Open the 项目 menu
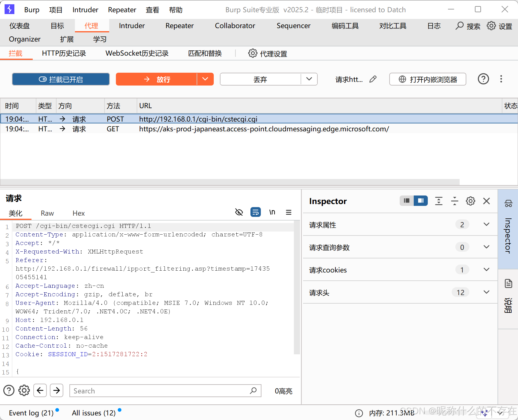The width and height of the screenshot is (518, 420). [56, 10]
